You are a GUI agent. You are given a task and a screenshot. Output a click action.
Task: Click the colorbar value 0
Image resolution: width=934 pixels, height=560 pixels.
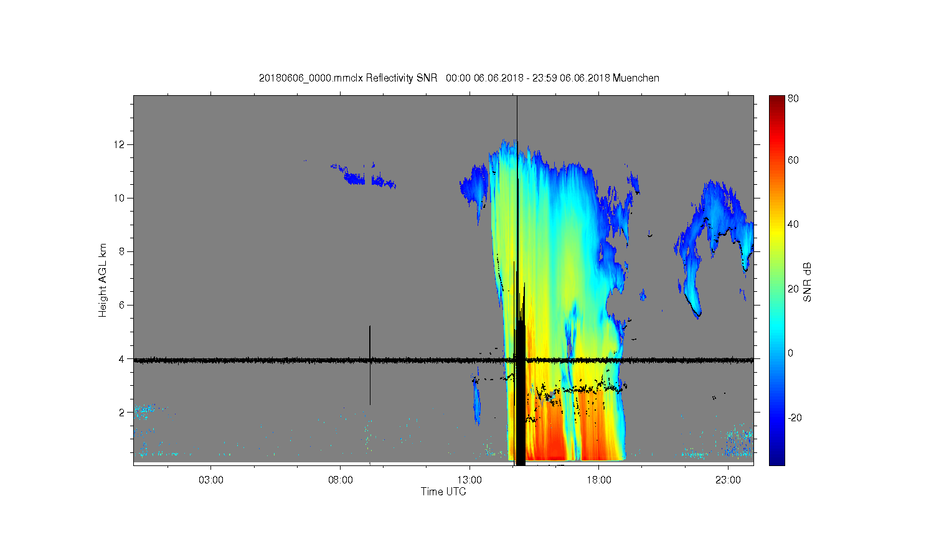pos(790,353)
